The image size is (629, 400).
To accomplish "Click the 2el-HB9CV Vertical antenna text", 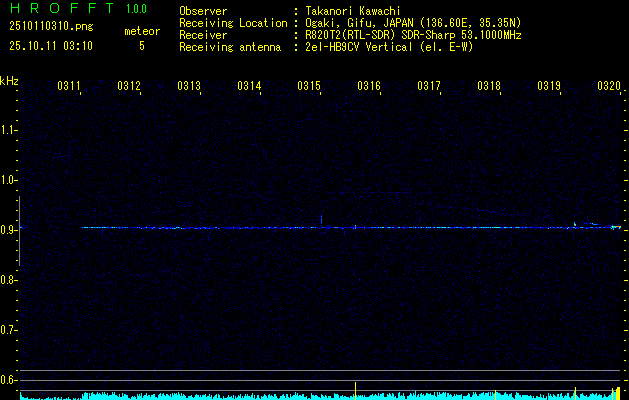I will 389,47.
